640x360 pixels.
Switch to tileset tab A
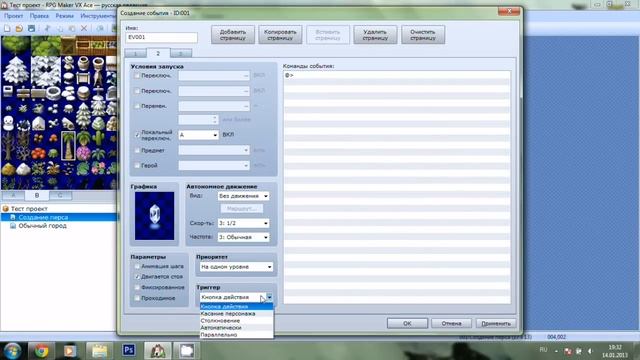(13, 195)
